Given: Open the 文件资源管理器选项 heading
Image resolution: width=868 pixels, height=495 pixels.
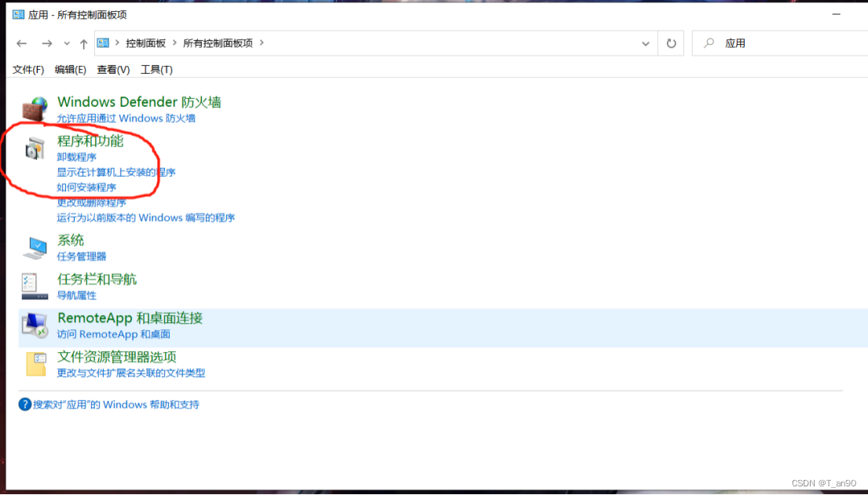Looking at the screenshot, I should (x=117, y=357).
